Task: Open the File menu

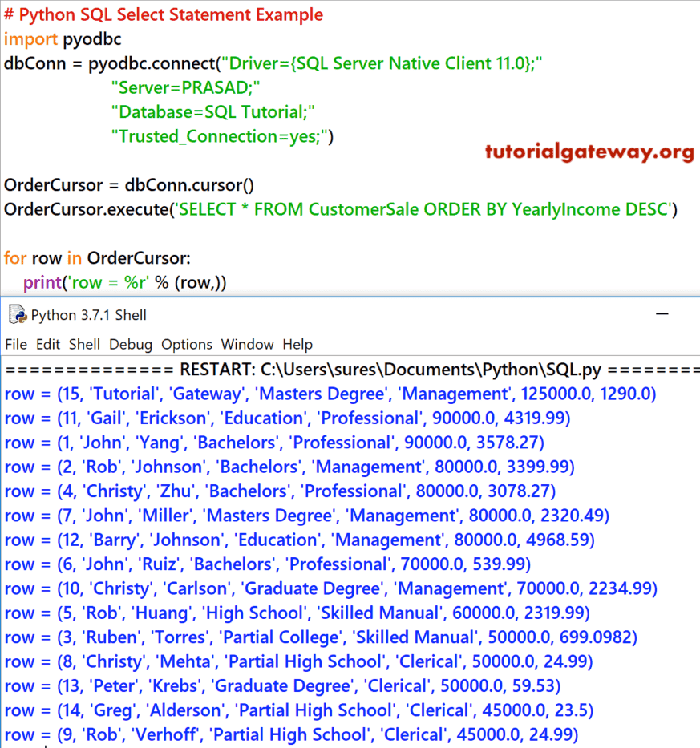Action: [x=16, y=344]
